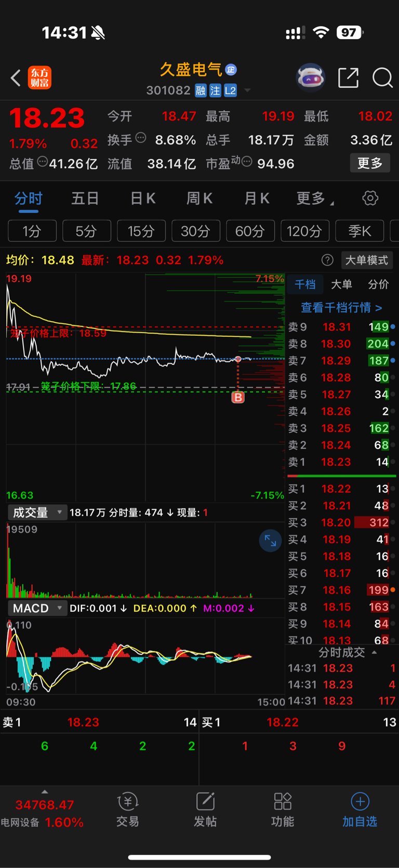
Task: Open 功能 functions icon in bottom bar
Action: [283, 810]
